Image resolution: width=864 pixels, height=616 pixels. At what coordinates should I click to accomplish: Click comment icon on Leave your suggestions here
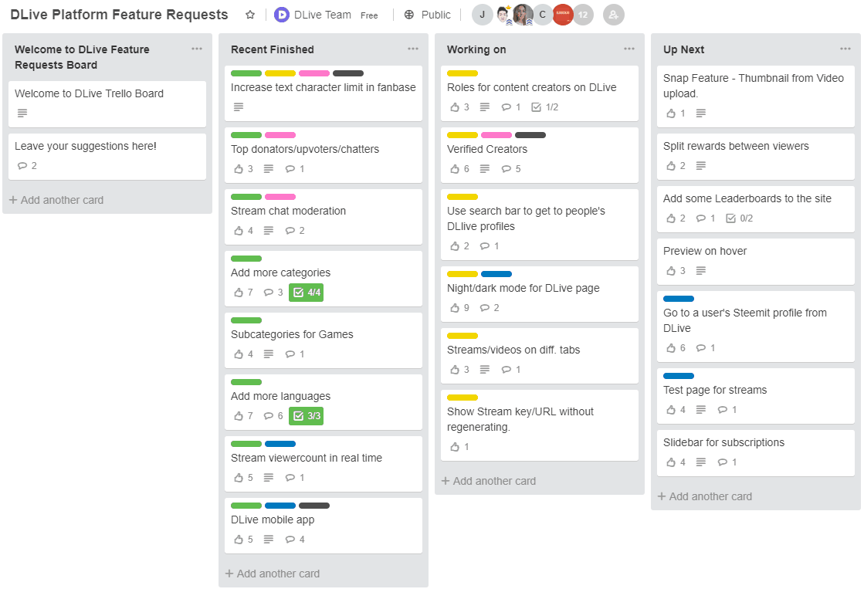pos(22,166)
